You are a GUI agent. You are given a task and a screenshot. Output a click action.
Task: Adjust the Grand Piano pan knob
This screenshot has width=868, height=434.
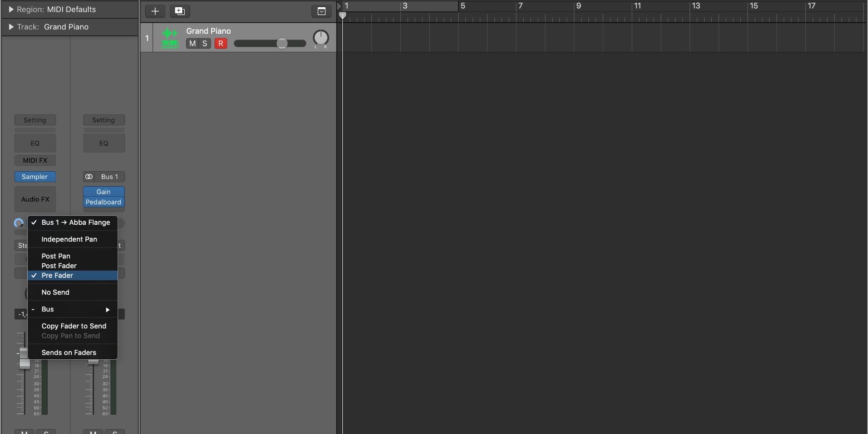(321, 38)
